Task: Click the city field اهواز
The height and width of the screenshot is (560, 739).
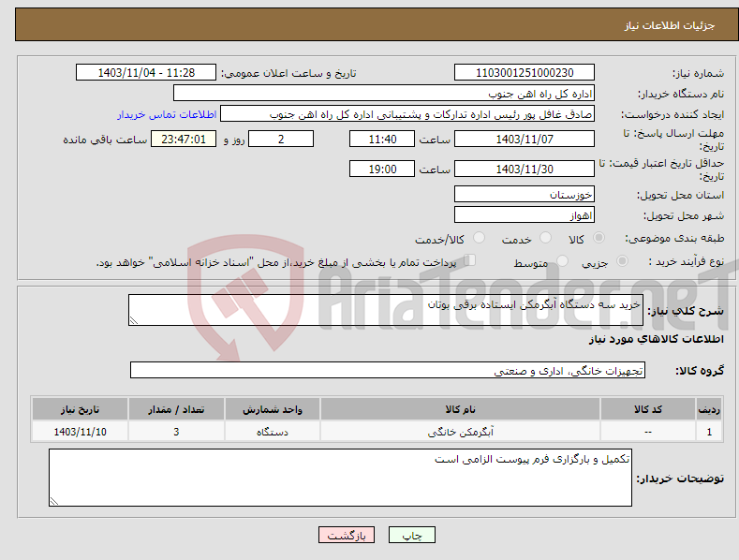Action: (x=525, y=215)
